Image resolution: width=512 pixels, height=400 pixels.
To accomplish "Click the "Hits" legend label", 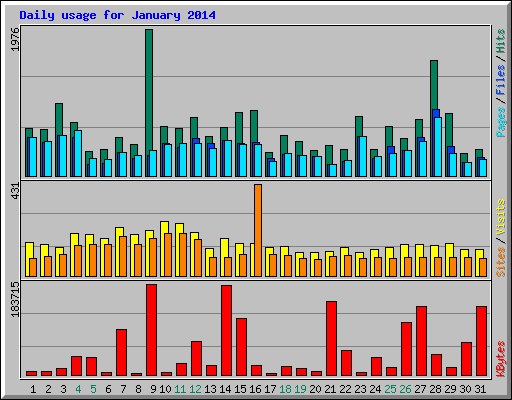I will coord(501,41).
